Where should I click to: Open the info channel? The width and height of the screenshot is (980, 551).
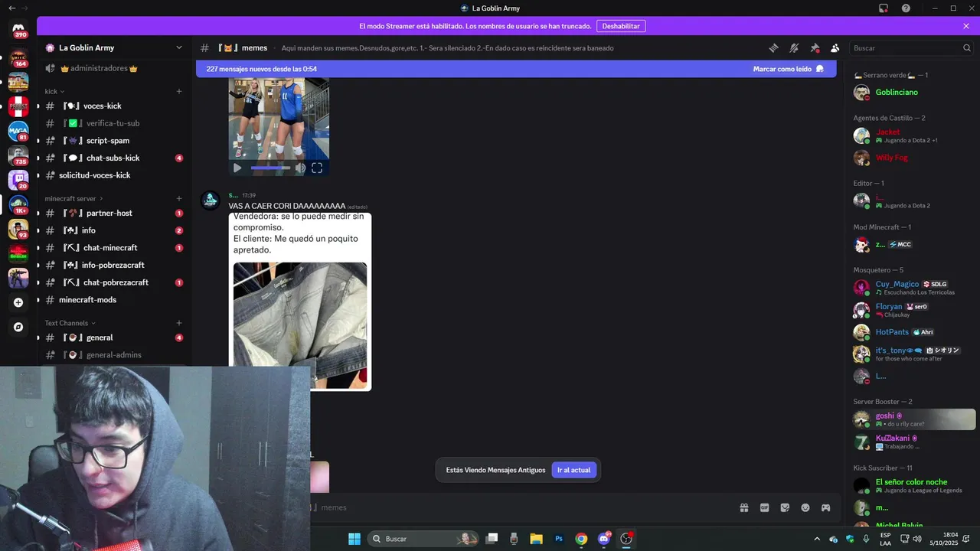point(115,230)
